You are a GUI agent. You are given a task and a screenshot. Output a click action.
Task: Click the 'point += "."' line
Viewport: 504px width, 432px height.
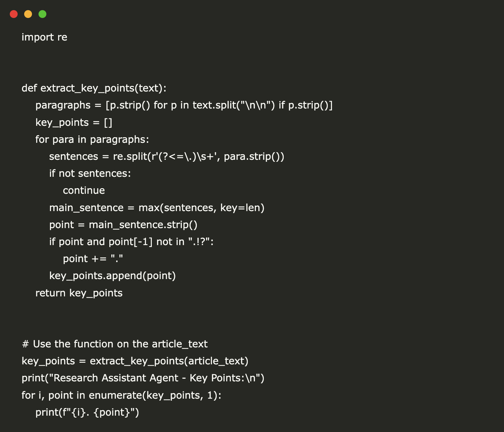tap(93, 259)
